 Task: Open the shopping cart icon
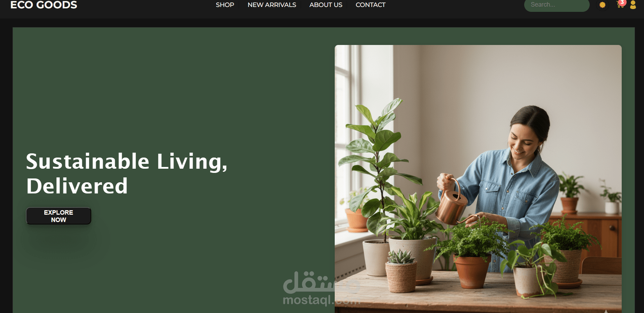pyautogui.click(x=620, y=5)
